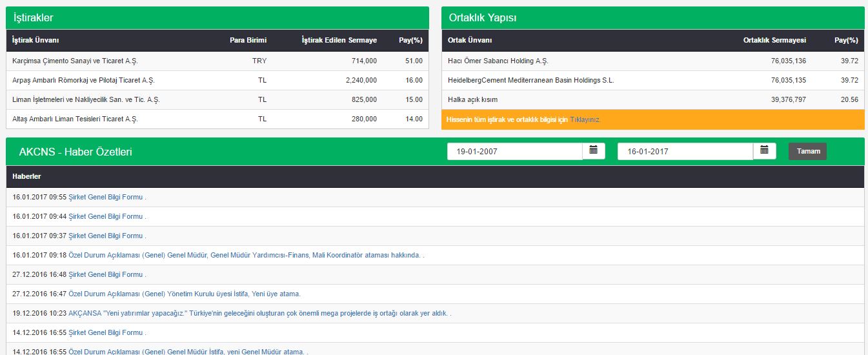The height and width of the screenshot is (355, 868).
Task: Click the Ortaklık Sermayesi column header
Action: [774, 40]
